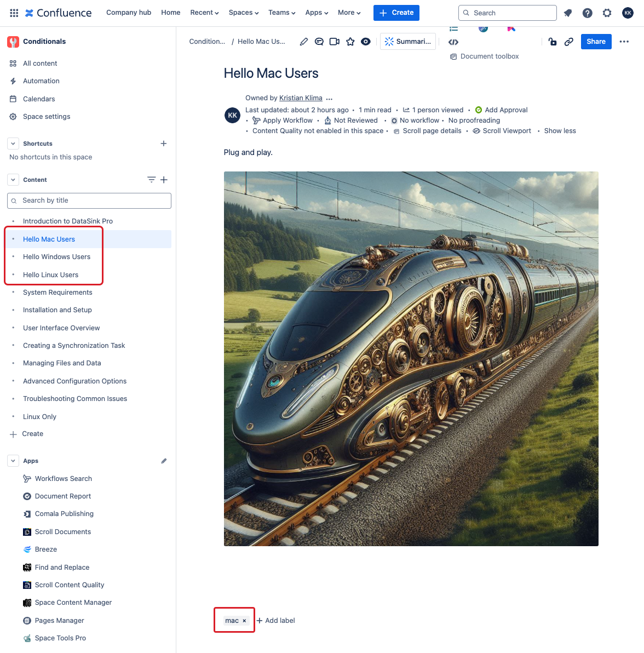Open the Hello Windows Users page
The image size is (644, 653).
[56, 257]
